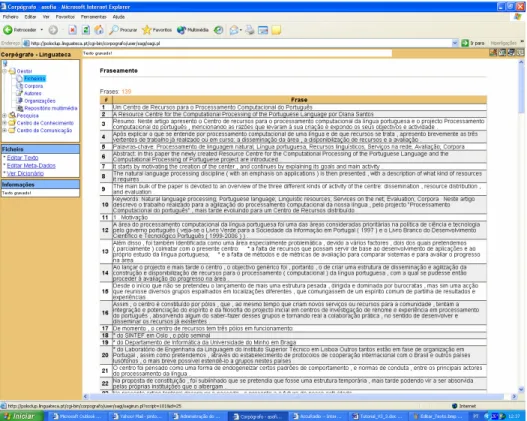Expand the Pesquisa tree node
Viewport: 527px width, 421px height.
tap(4, 116)
